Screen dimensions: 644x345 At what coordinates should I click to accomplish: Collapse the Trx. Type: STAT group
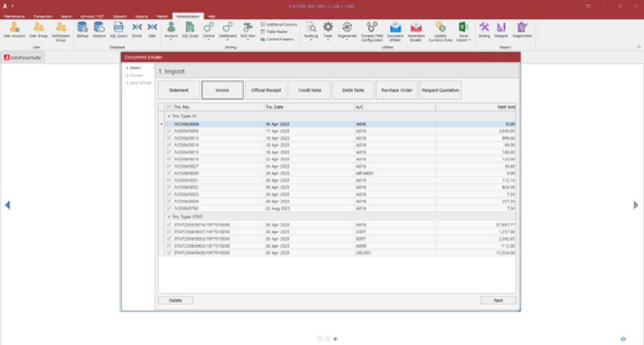(169, 217)
